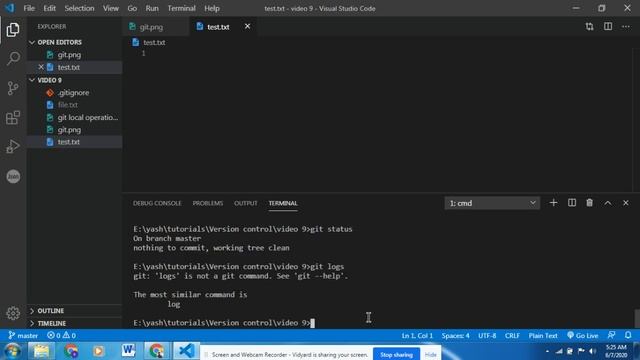Kill the terminal with trash icon
The width and height of the screenshot is (640, 360).
pyautogui.click(x=589, y=203)
